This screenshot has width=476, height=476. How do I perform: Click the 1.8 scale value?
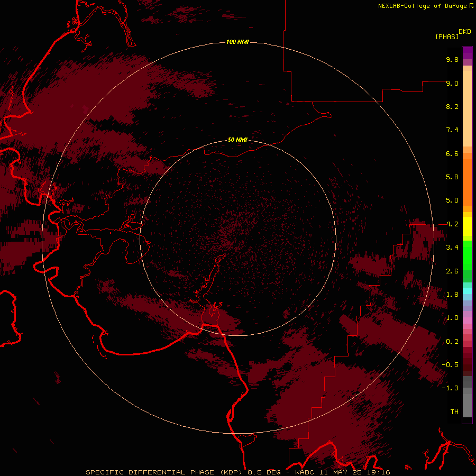tap(452, 295)
